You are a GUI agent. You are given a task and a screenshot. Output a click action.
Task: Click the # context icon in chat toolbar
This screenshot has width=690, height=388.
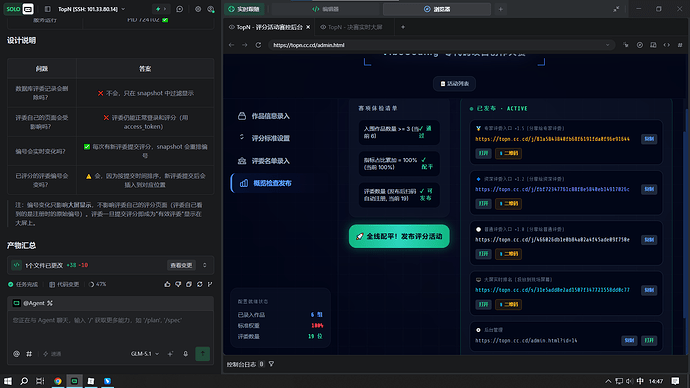[29, 354]
